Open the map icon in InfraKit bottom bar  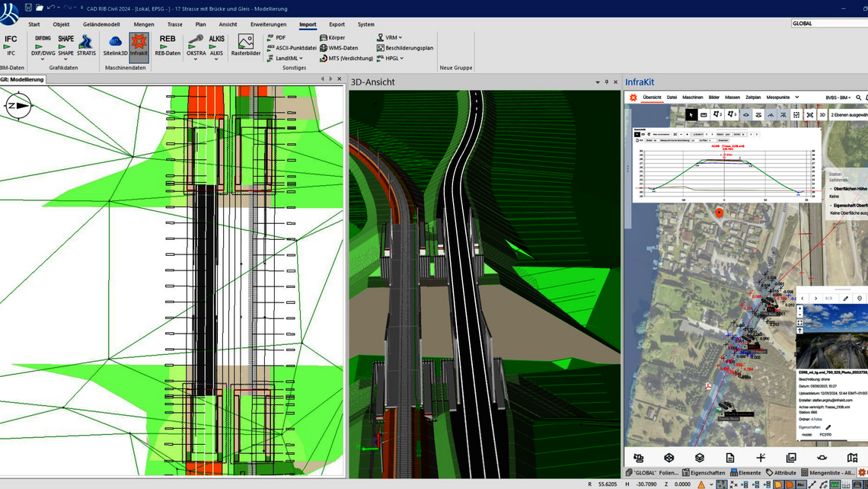(852, 458)
